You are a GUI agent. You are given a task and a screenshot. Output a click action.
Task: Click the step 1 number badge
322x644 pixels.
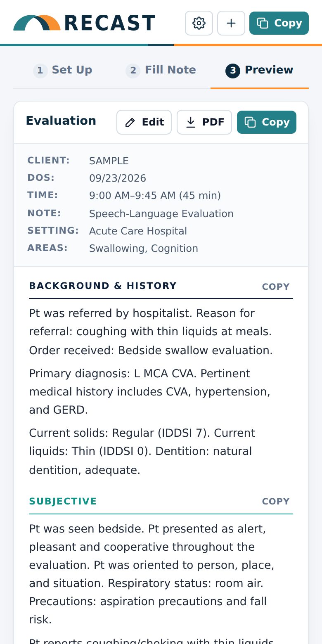(40, 71)
